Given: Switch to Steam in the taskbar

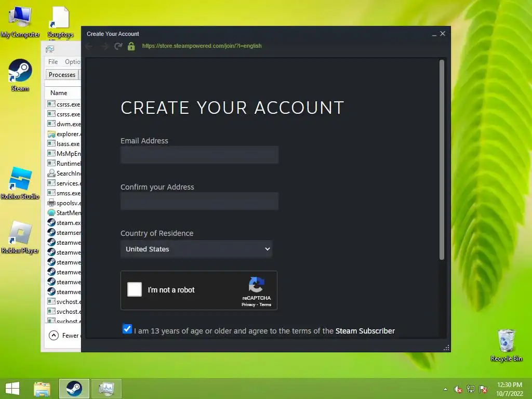Looking at the screenshot, I should [x=74, y=389].
